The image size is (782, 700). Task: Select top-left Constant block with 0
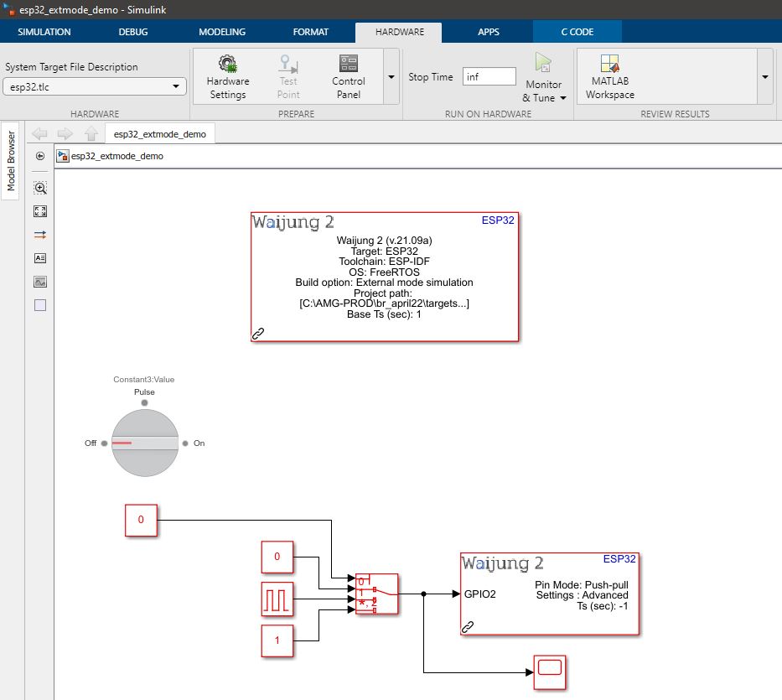[141, 520]
